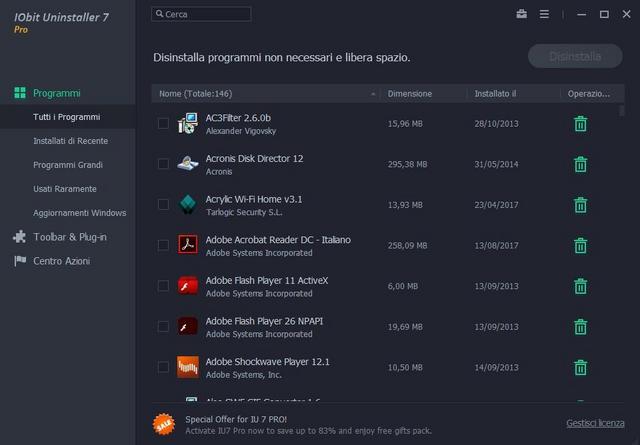Click Adobe Acrobat Reader DC - Italiano name
The width and height of the screenshot is (640, 445).
coord(278,240)
